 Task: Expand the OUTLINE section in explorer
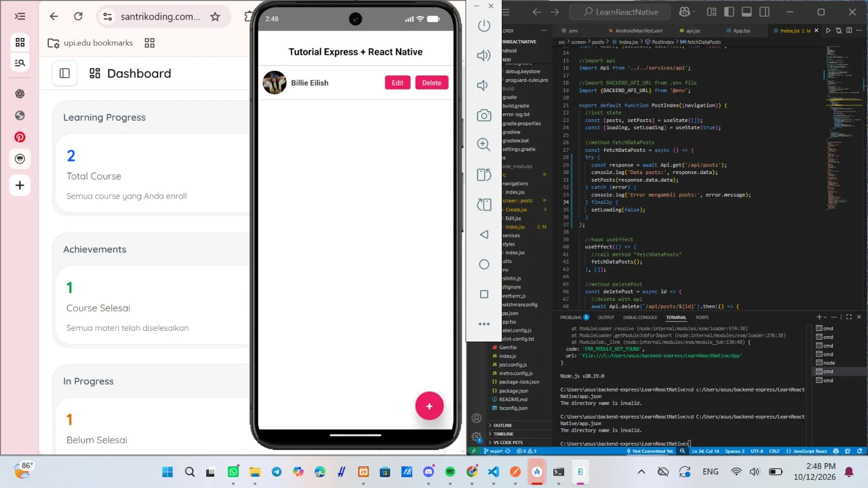[502, 426]
